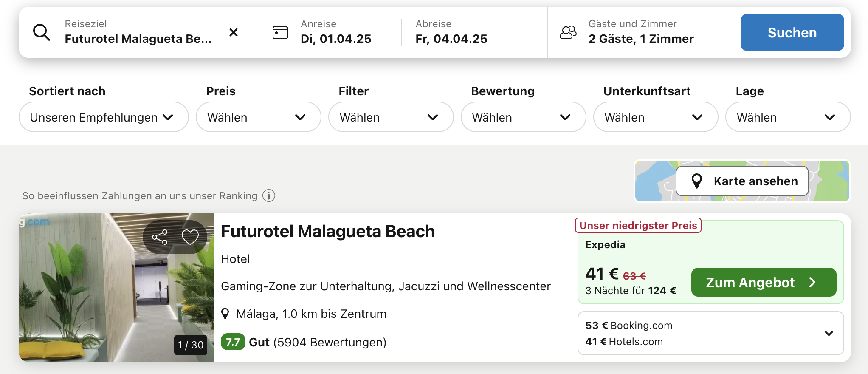Viewport: 868px width, 374px height.
Task: Expand more prices from Booking.com and Hotels.com
Action: 829,334
